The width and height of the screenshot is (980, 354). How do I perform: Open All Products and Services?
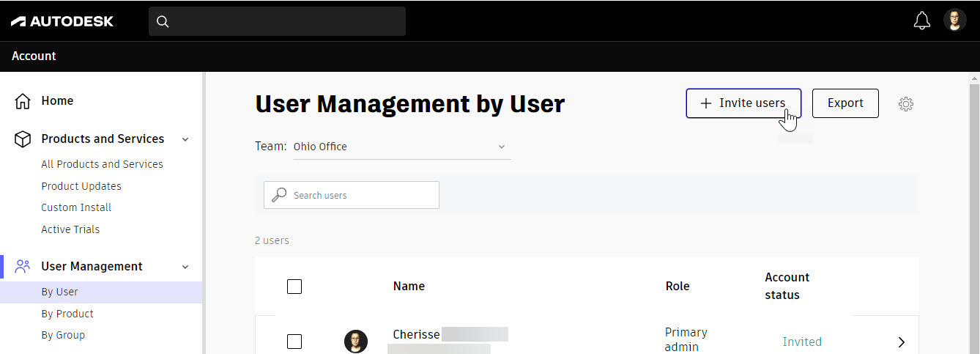[x=102, y=164]
